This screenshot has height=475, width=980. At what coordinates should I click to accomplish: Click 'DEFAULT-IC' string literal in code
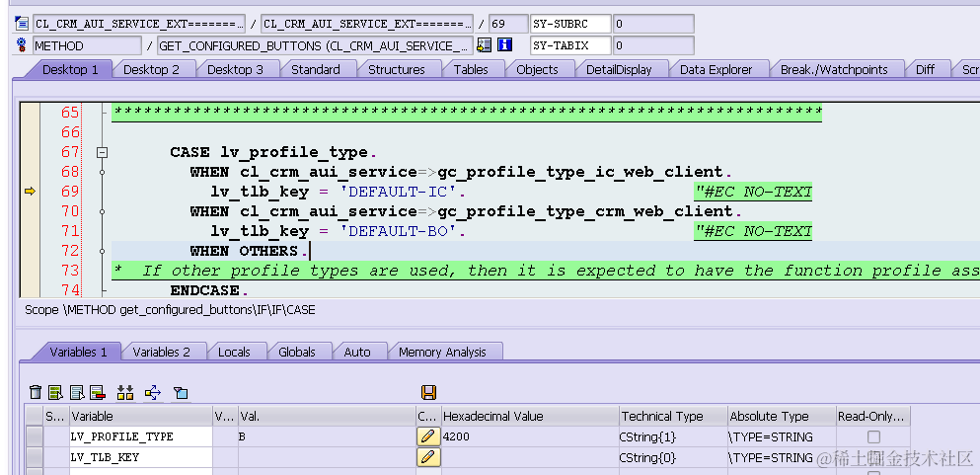tap(400, 192)
